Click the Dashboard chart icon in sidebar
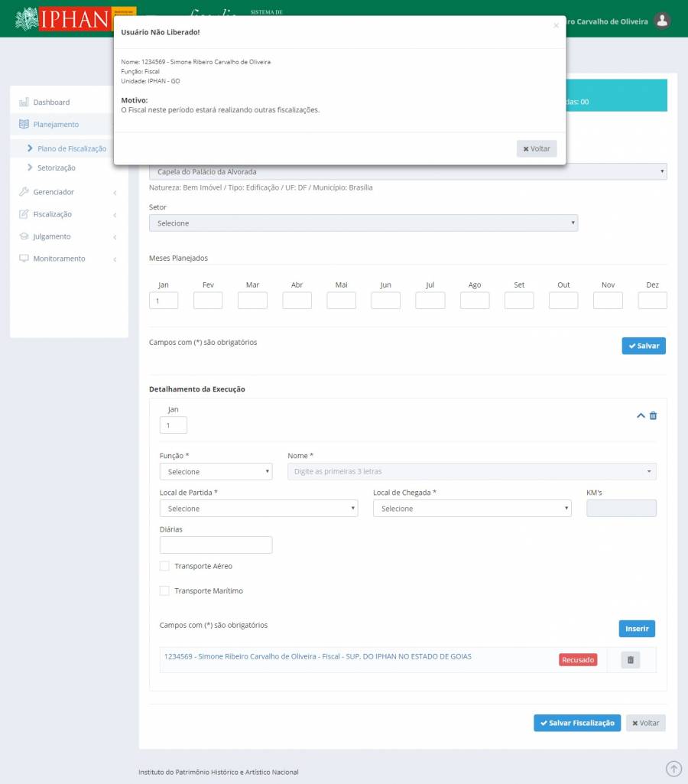Image resolution: width=688 pixels, height=784 pixels. [24, 102]
